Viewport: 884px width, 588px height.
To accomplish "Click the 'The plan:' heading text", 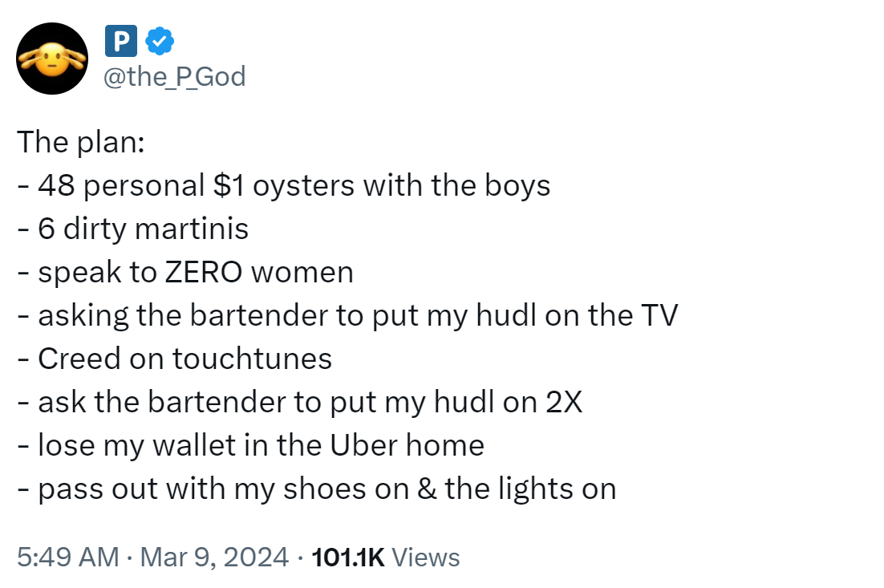I will tap(81, 142).
